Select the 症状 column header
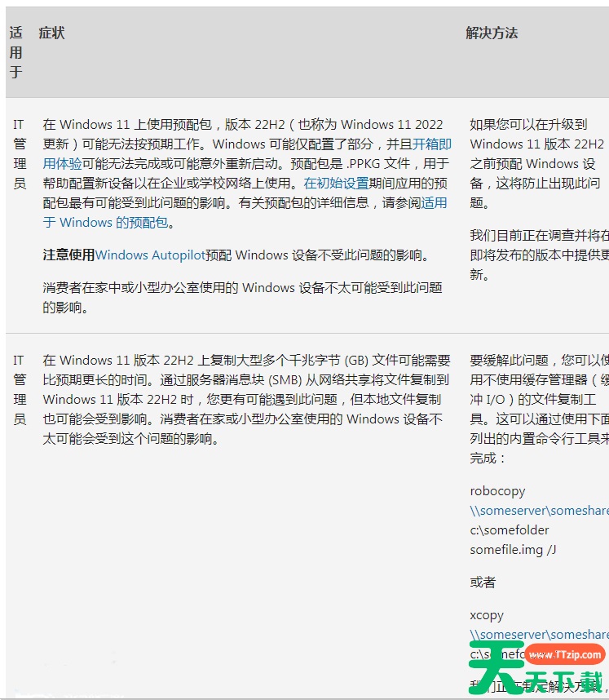The height and width of the screenshot is (700, 609). click(51, 33)
